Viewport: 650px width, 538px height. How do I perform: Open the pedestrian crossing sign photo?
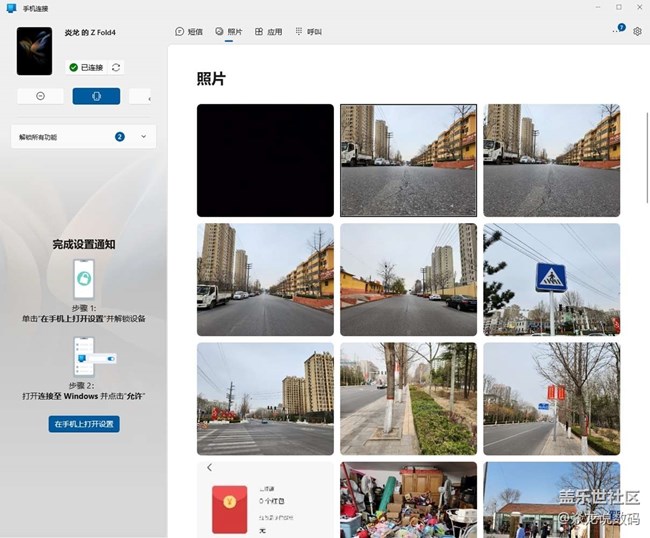551,279
